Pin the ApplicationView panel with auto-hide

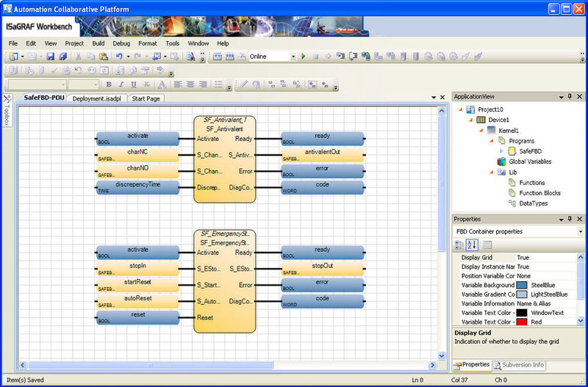570,97
